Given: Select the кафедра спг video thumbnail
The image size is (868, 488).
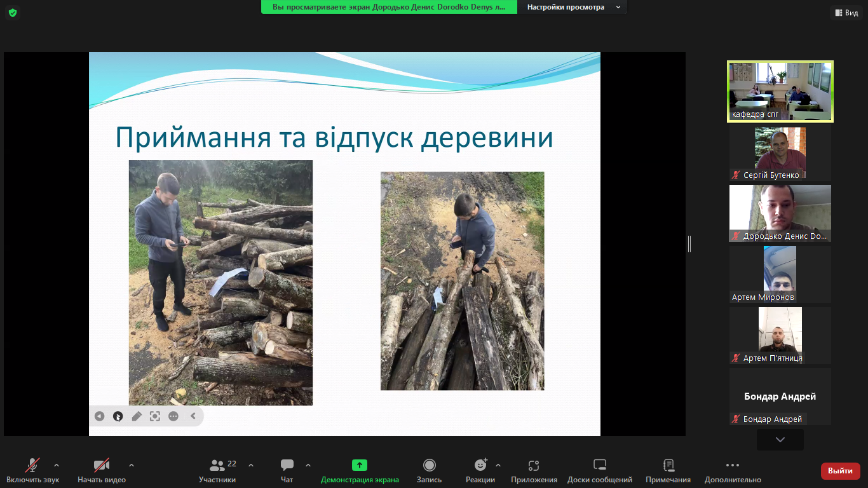Looking at the screenshot, I should coord(780,91).
